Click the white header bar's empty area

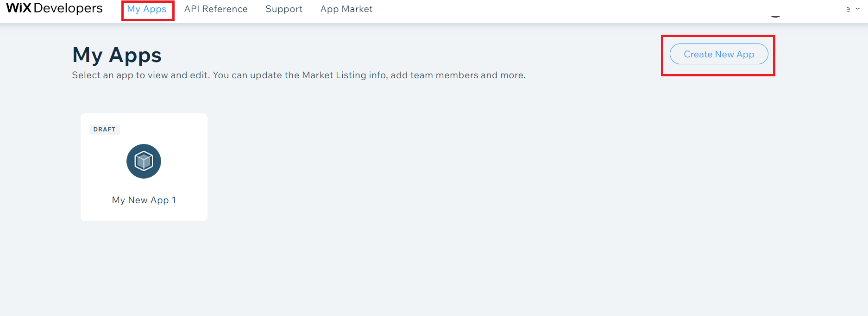tap(556, 10)
